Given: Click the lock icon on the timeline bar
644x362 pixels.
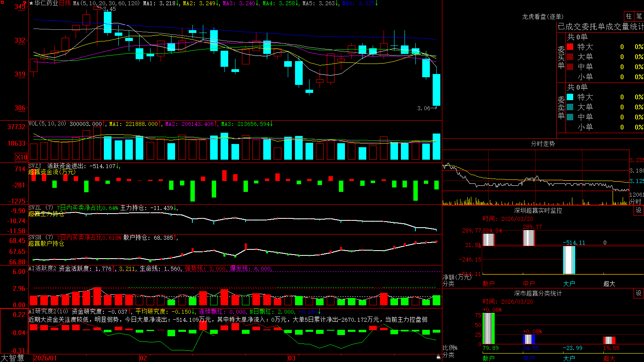Looking at the screenshot, I should pyautogui.click(x=439, y=357).
